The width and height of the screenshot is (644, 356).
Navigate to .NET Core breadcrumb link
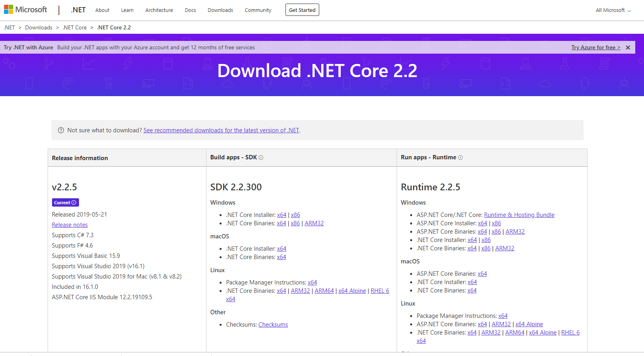click(x=75, y=27)
